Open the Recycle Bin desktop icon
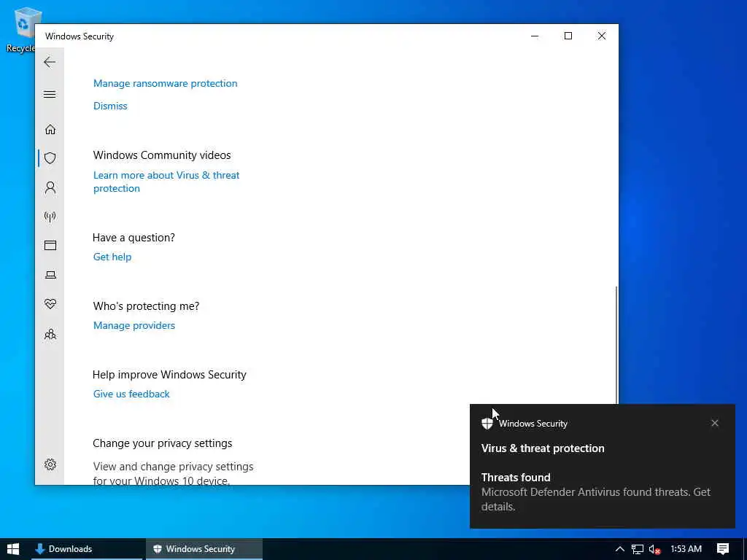 pos(21,30)
